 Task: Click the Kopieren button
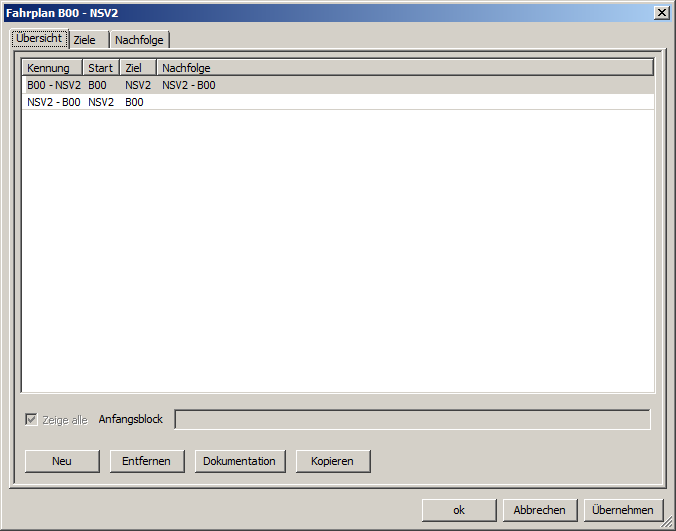[x=333, y=461]
